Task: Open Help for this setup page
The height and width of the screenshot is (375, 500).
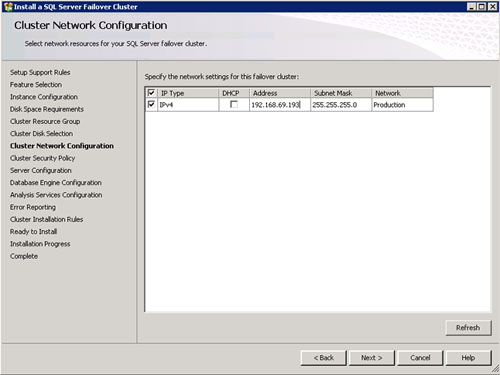Action: click(468, 358)
